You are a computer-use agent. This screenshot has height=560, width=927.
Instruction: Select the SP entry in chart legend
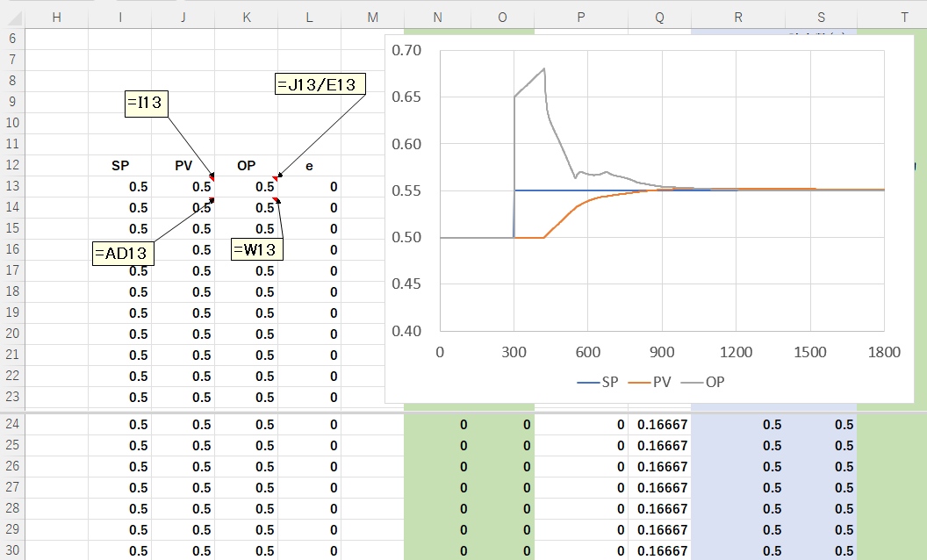(x=600, y=382)
